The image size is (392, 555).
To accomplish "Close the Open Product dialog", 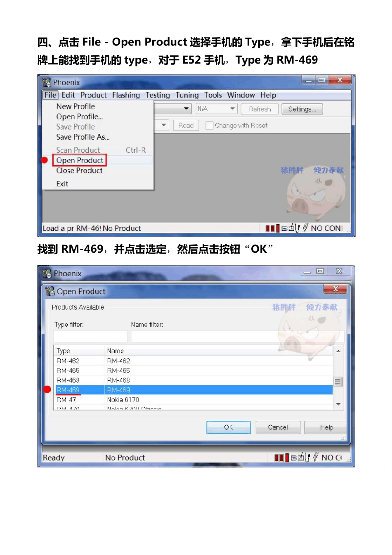I will coord(335,289).
